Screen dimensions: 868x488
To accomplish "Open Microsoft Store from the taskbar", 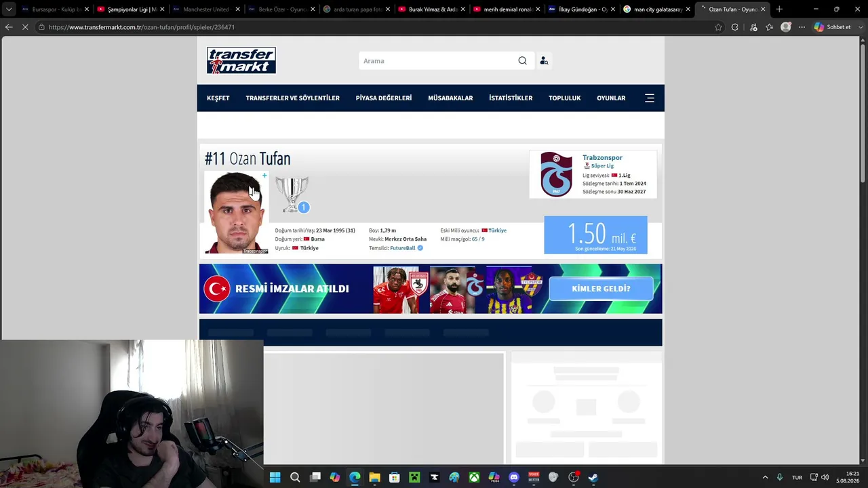I will coord(395,477).
